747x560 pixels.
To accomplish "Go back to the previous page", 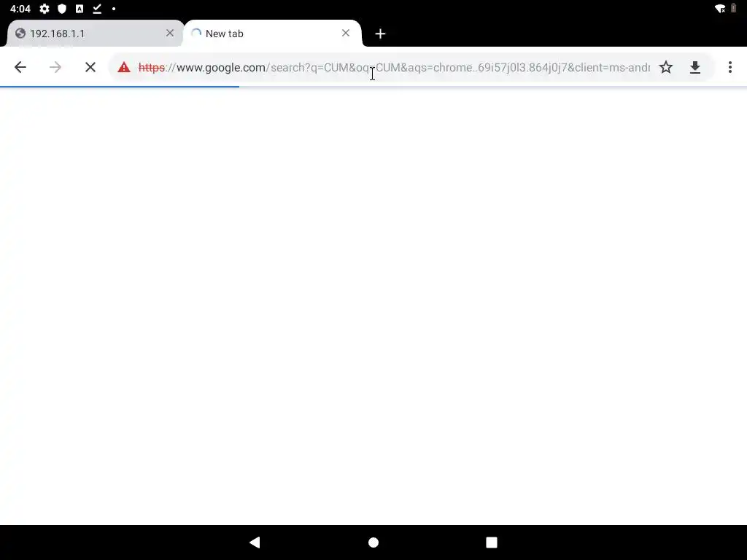I will [20, 67].
